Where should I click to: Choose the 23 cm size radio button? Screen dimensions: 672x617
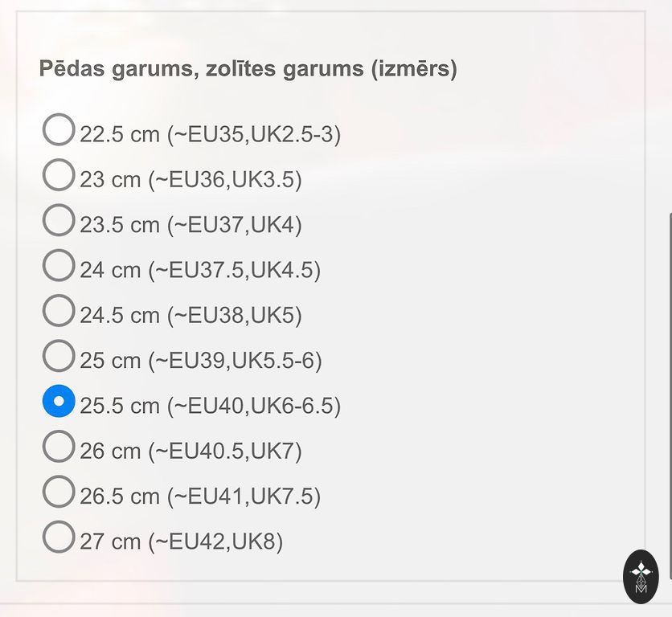point(59,174)
